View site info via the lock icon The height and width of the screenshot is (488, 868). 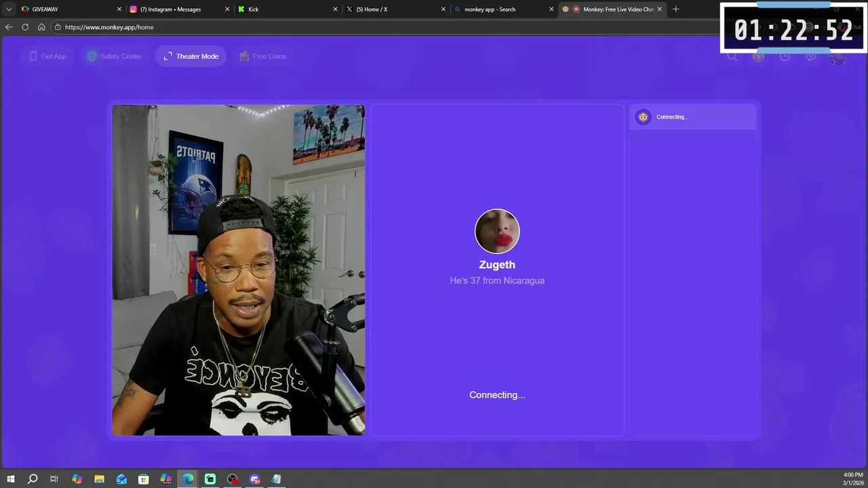click(x=58, y=27)
